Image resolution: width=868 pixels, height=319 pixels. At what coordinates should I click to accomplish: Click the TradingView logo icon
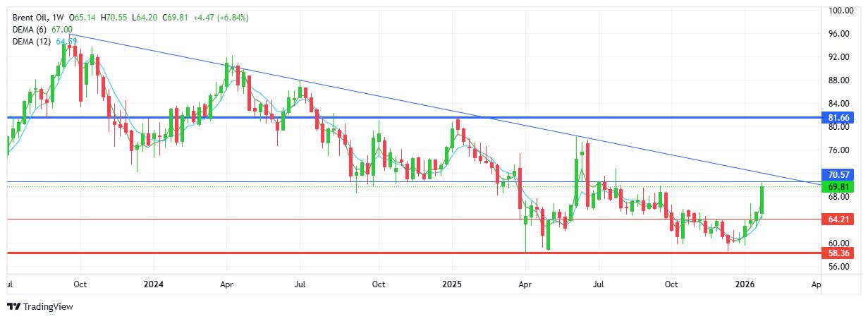13,307
